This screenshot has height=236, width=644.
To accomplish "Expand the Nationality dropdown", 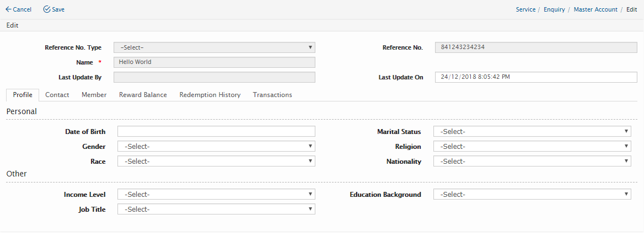I will click(x=532, y=161).
